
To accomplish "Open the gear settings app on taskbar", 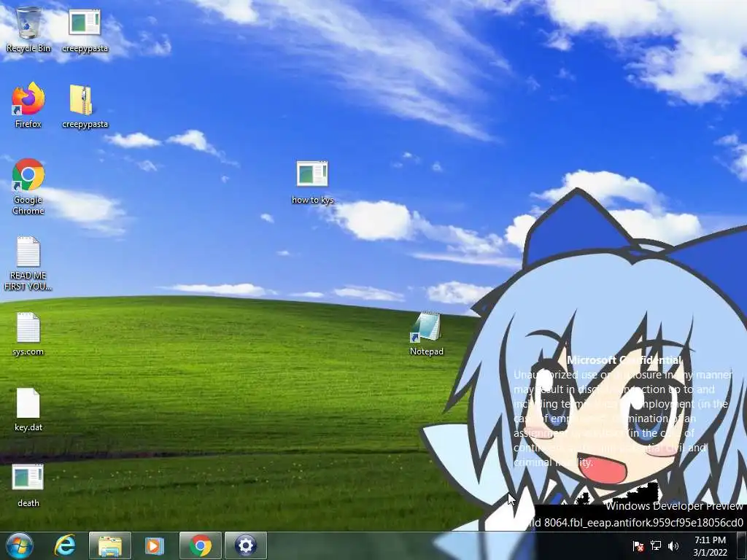I will pyautogui.click(x=245, y=545).
